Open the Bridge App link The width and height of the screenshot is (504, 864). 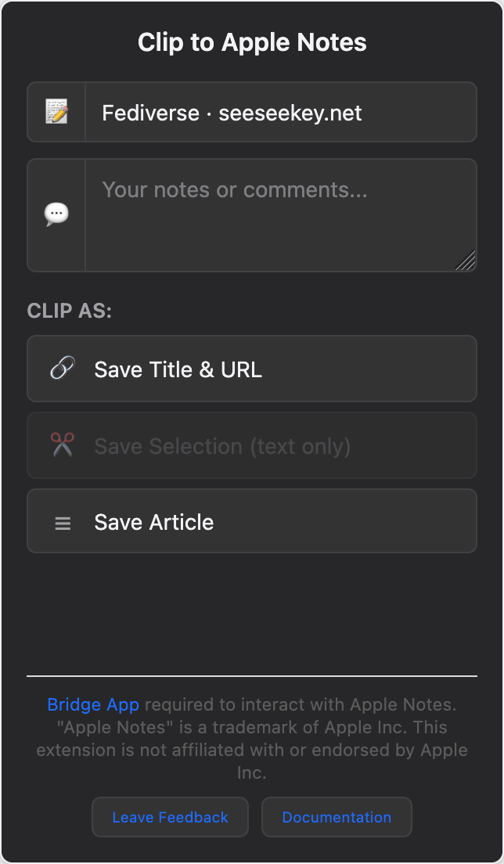point(93,704)
